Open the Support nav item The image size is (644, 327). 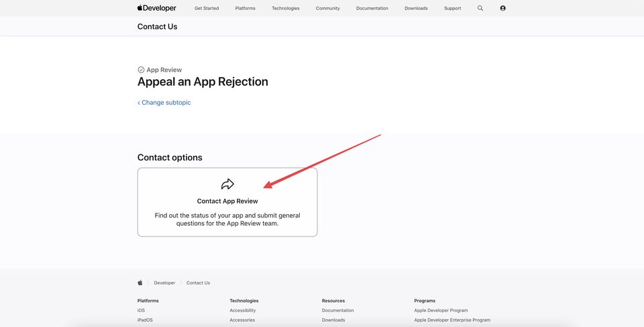click(453, 8)
